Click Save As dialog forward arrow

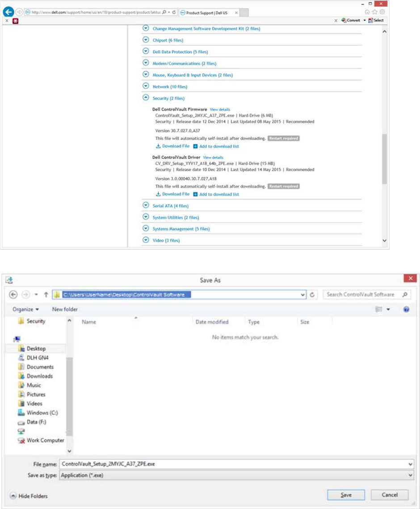click(x=25, y=294)
